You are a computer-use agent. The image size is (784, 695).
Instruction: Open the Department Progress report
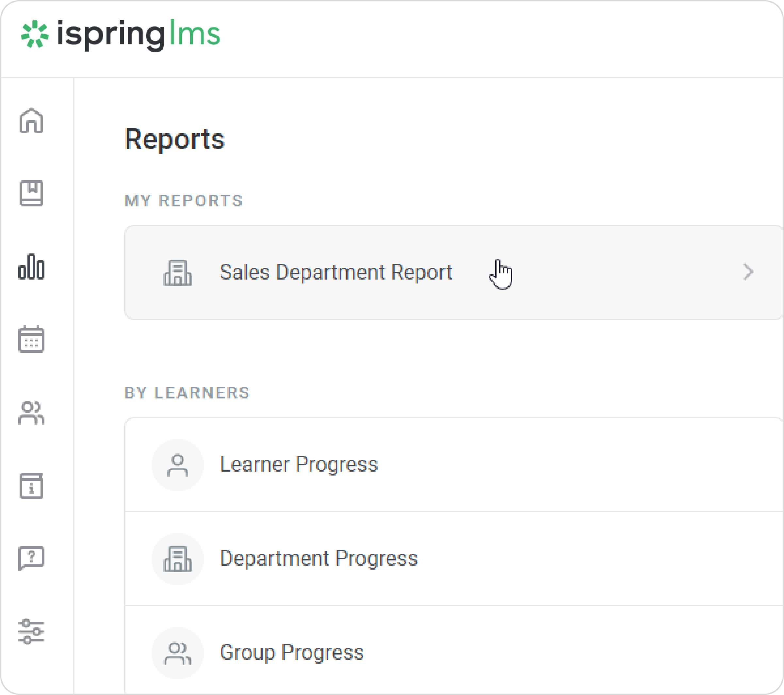(x=318, y=558)
